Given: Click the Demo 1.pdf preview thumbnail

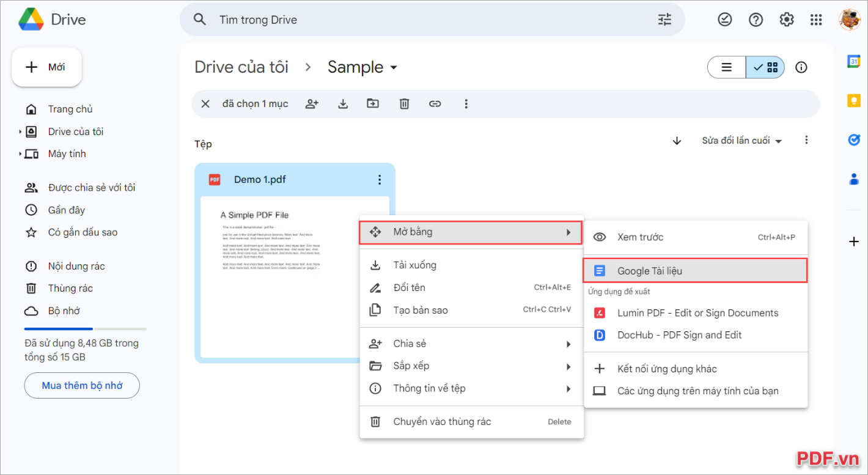Looking at the screenshot, I should click(295, 277).
